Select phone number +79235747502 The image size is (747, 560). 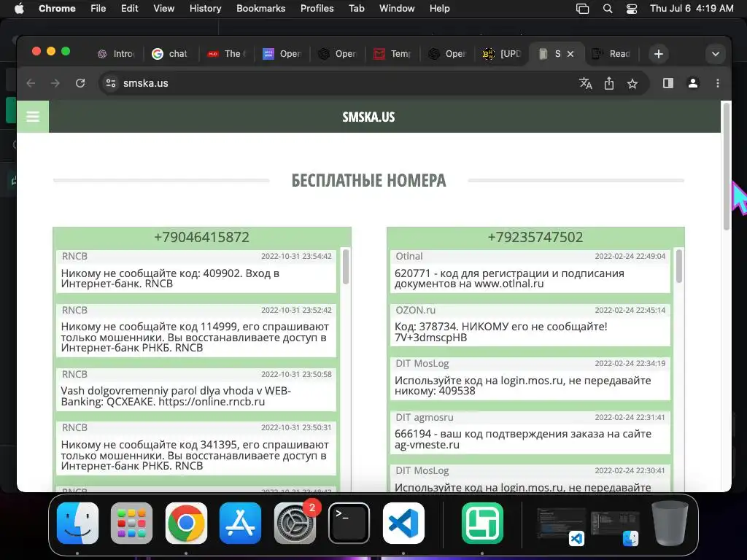[535, 237]
